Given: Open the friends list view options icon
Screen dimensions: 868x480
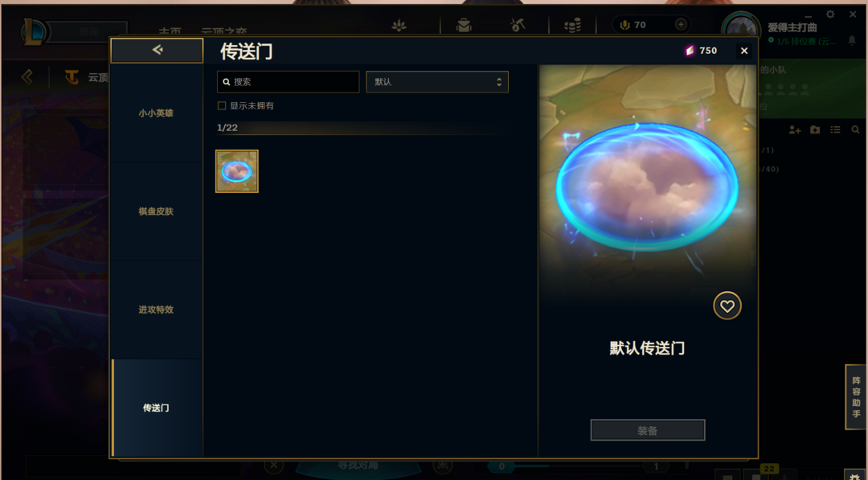Looking at the screenshot, I should (835, 129).
